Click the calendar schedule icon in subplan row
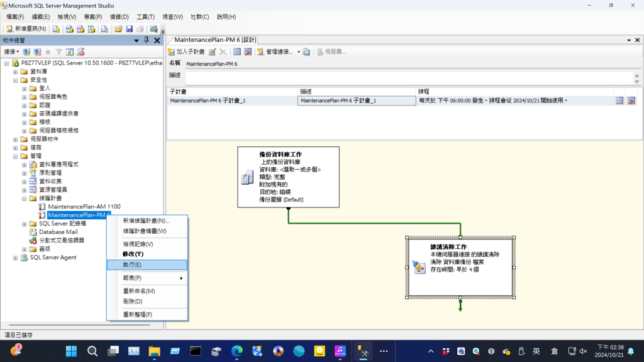The image size is (644, 362). click(x=619, y=101)
